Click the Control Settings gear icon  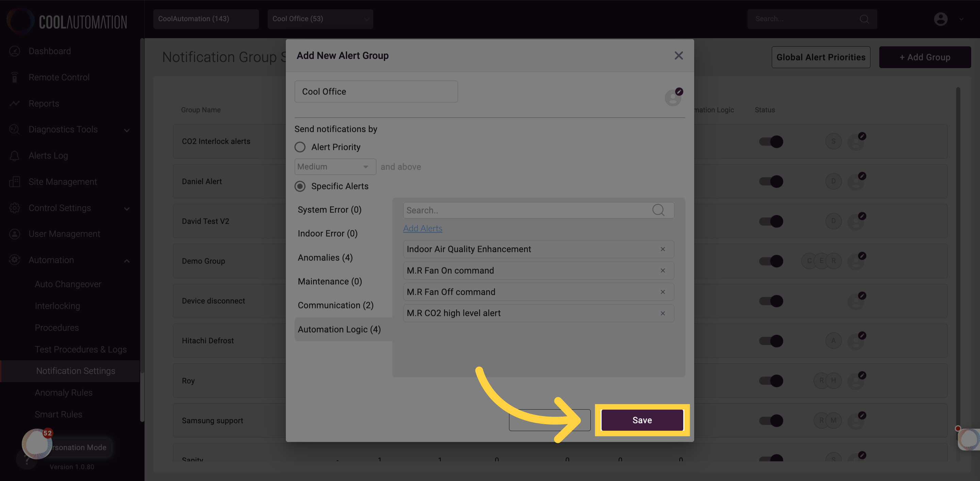click(x=14, y=208)
